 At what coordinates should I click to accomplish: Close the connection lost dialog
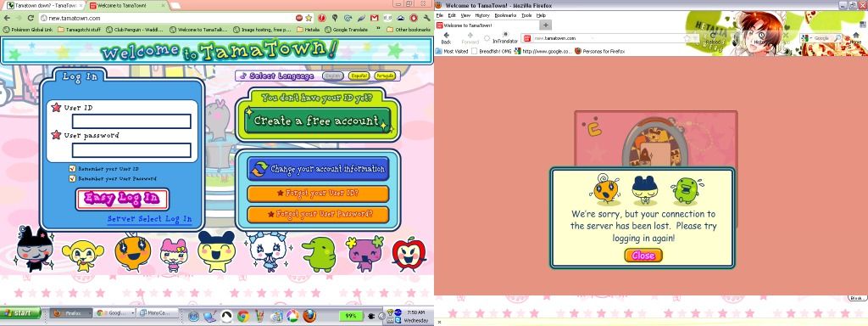[x=643, y=256]
